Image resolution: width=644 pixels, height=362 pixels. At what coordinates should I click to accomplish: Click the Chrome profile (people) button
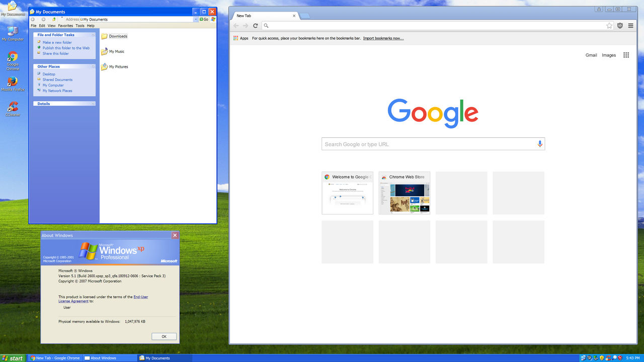tap(599, 9)
